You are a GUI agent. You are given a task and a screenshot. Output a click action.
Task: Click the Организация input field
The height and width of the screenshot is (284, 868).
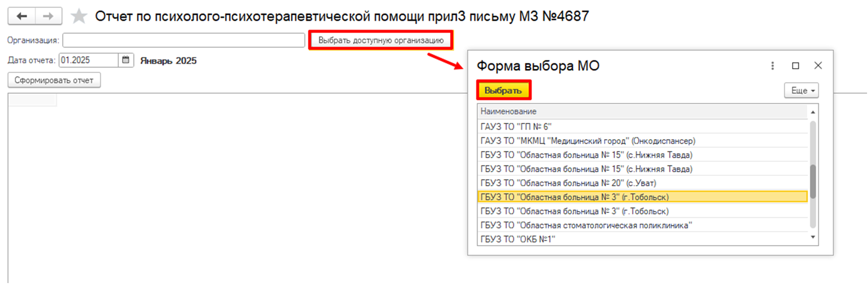[x=183, y=40]
